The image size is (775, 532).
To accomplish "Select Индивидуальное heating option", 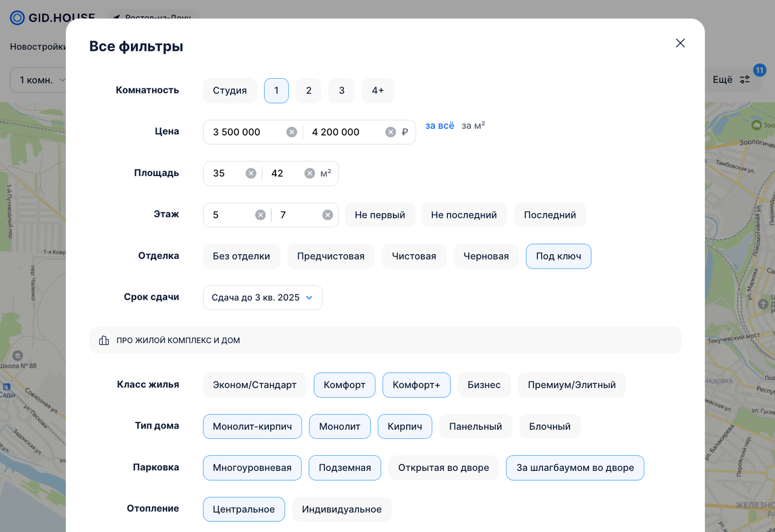I will pos(342,510).
